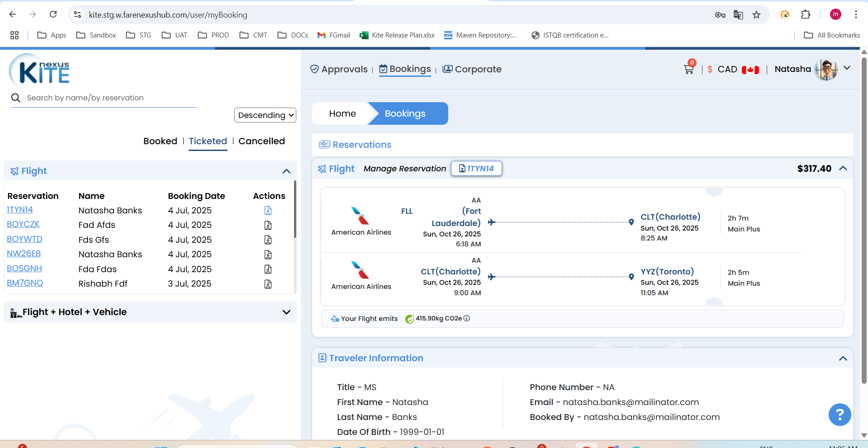Viewport: 868px width, 448px height.
Task: Click the CO2e info icon
Action: [467, 318]
